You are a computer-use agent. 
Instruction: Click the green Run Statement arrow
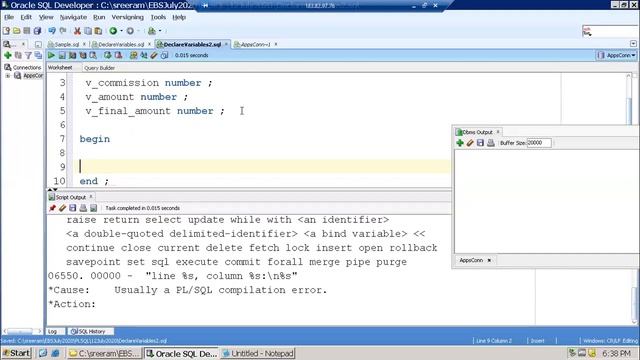point(51,55)
